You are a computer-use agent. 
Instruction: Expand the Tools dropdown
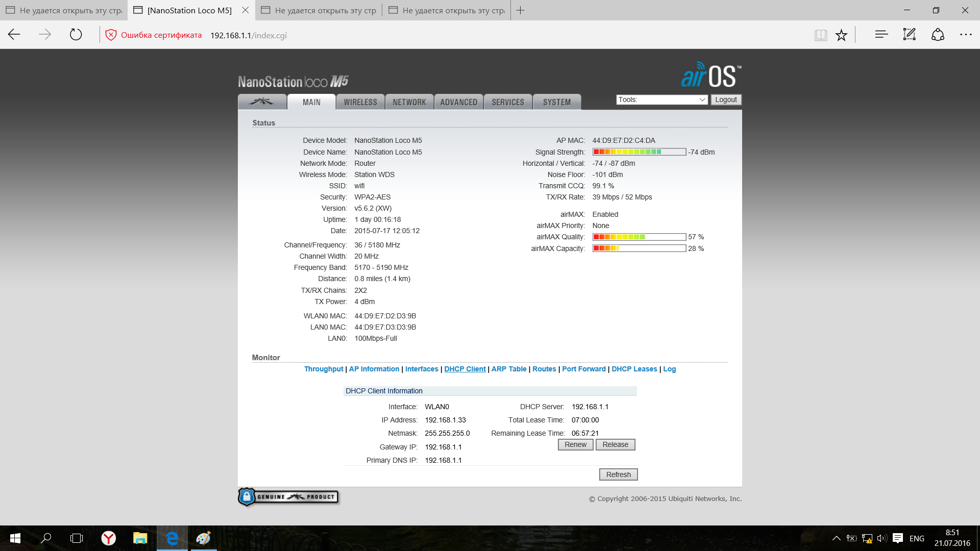(x=661, y=99)
